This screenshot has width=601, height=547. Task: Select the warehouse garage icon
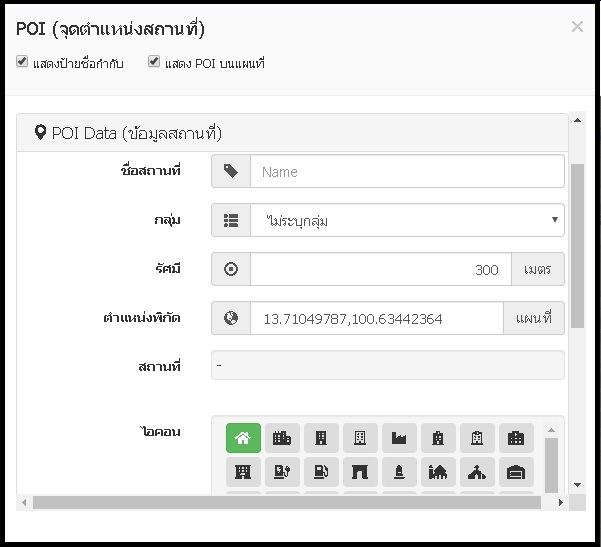pos(516,471)
